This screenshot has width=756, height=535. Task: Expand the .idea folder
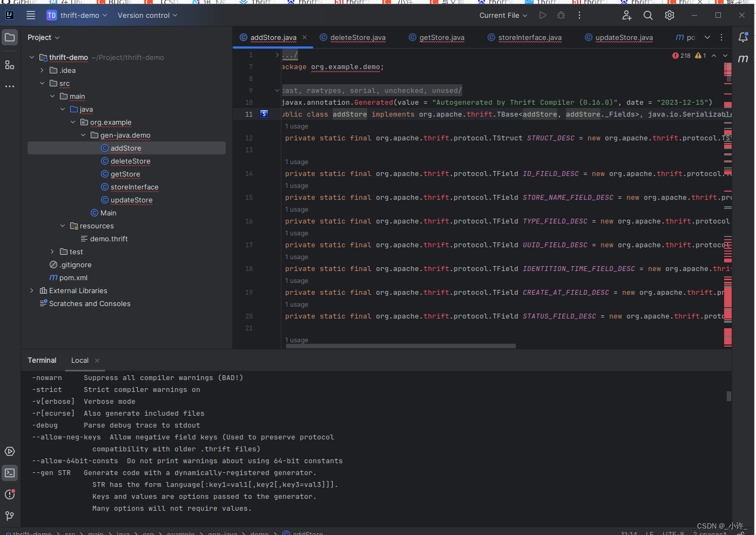tap(42, 70)
